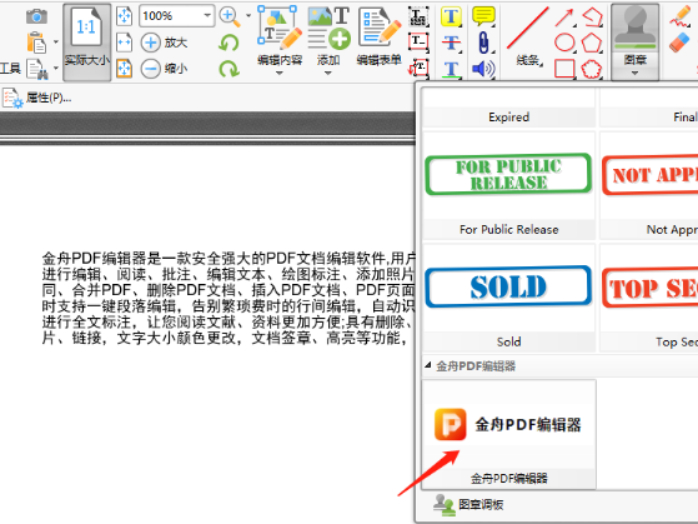Click the zoom out 缩小 button
The height and width of the screenshot is (524, 698).
tap(164, 69)
